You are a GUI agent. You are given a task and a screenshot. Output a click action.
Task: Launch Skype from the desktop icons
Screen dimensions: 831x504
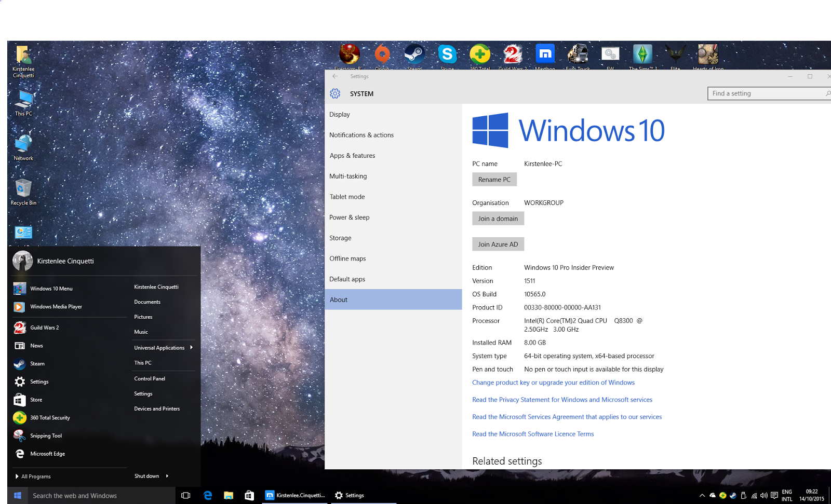(x=447, y=54)
